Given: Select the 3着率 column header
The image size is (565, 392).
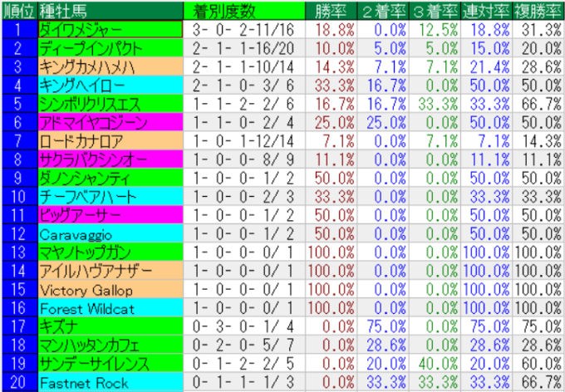Looking at the screenshot, I should [x=435, y=11].
